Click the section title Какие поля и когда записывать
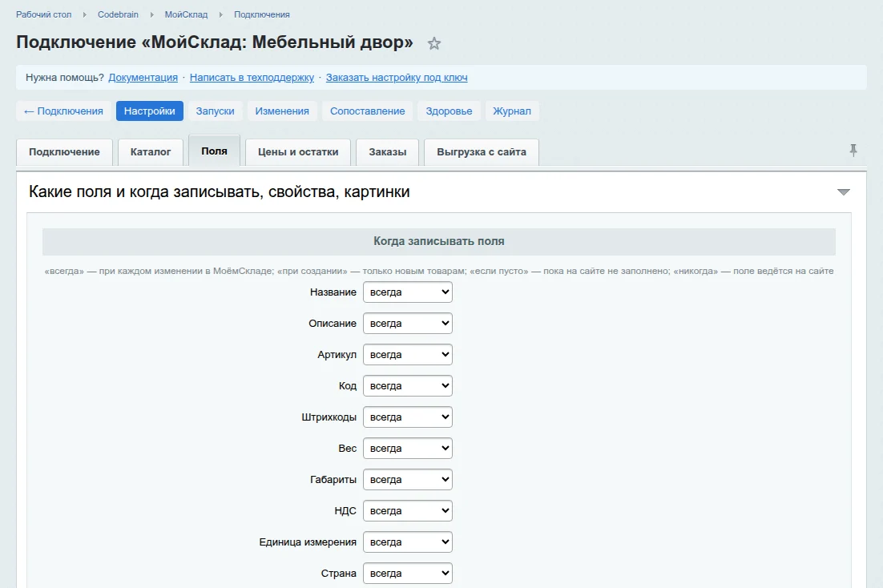This screenshot has height=588, width=883. tap(219, 192)
